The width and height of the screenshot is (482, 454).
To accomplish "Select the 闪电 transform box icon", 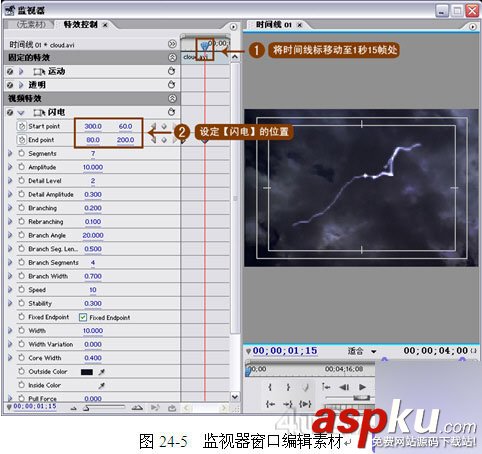I will pos(39,113).
